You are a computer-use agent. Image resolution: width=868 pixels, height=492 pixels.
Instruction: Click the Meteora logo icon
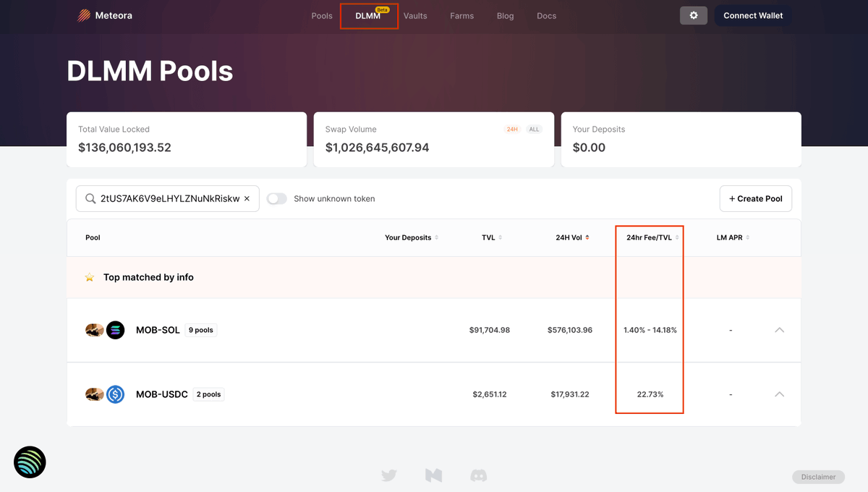pyautogui.click(x=85, y=15)
